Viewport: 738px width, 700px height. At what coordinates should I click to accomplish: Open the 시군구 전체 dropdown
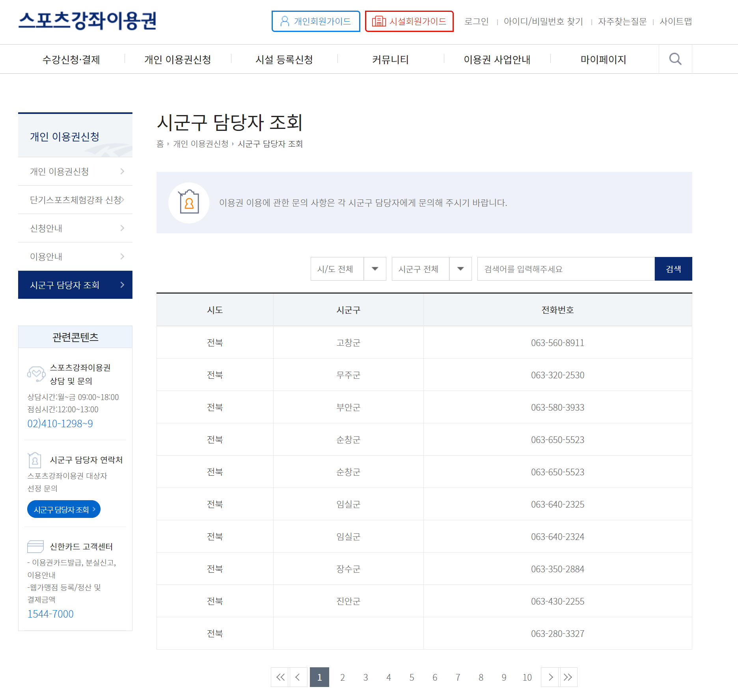(431, 269)
